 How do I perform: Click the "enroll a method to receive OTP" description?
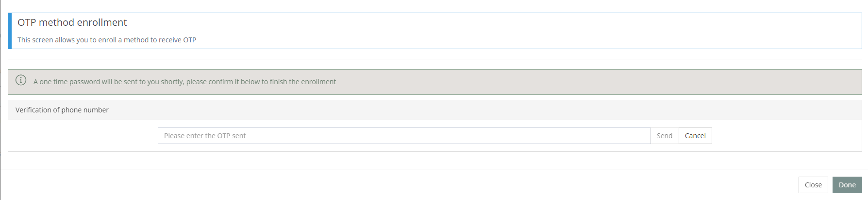pos(107,40)
